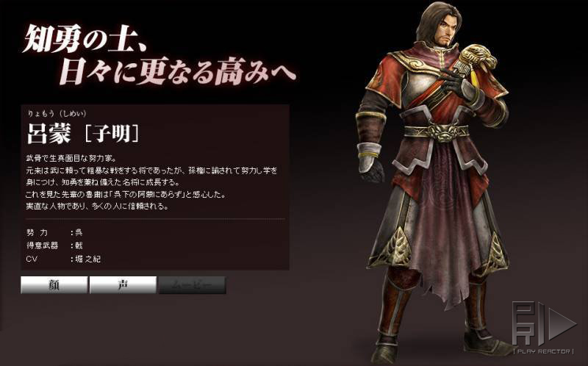Click the character name 呂蒙
Screen dimensions: 588x366
tap(49, 134)
